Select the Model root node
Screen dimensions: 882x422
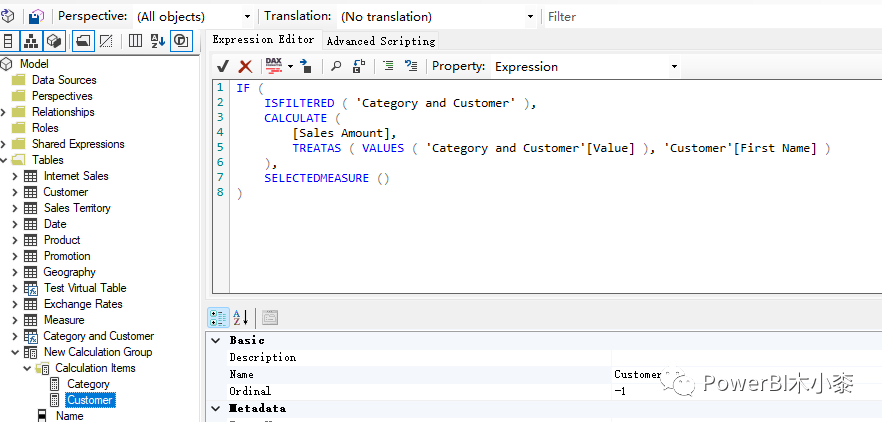pos(34,64)
